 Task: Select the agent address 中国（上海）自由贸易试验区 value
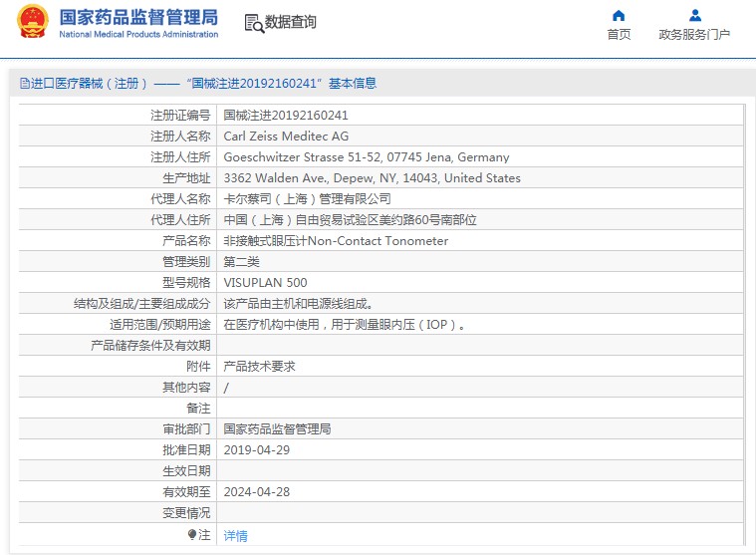350,220
